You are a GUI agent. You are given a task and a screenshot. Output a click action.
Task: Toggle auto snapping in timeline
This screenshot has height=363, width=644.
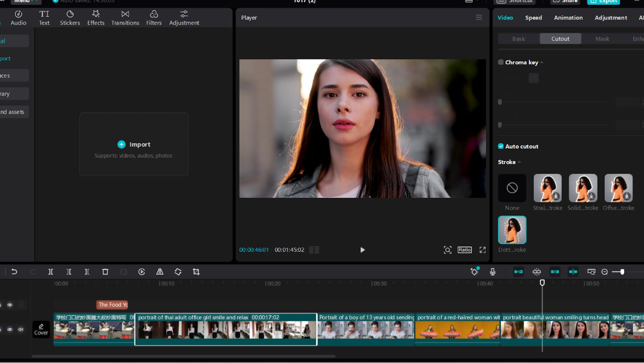(537, 271)
